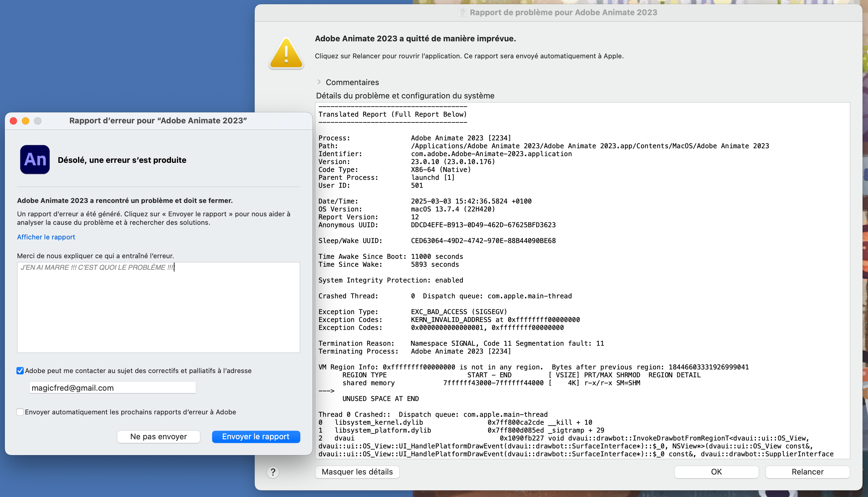Click the OK button
Screen dimensions: 868x497
pyautogui.click(x=716, y=472)
